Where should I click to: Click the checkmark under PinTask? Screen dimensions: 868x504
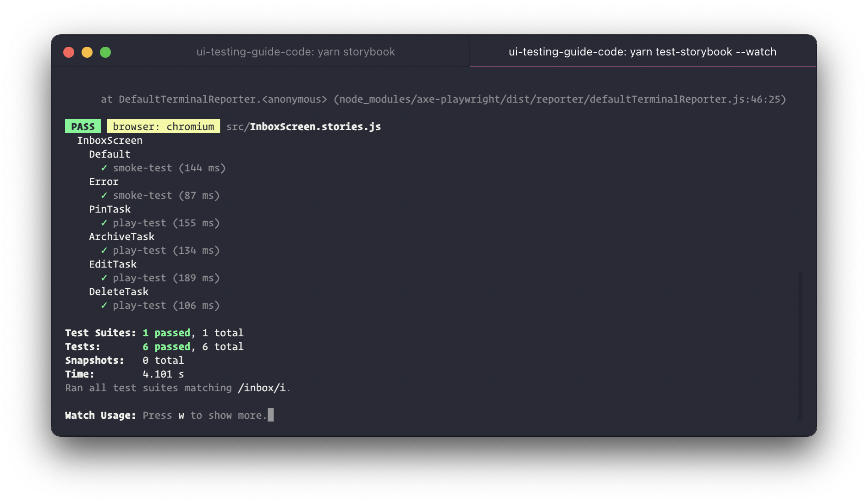click(x=104, y=223)
